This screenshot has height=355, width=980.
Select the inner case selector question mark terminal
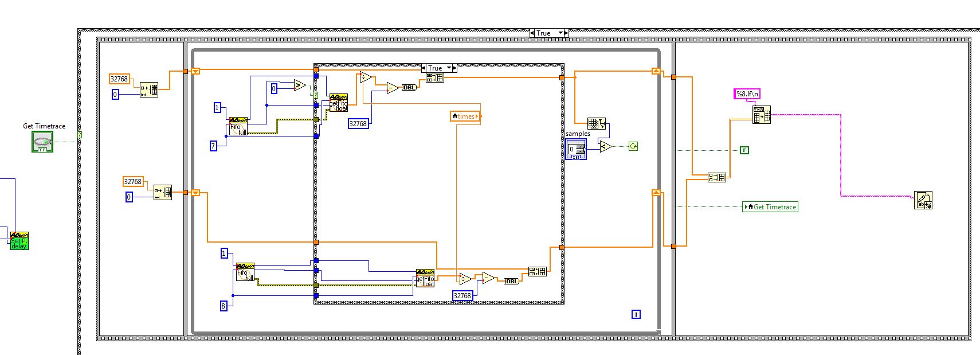[x=316, y=95]
